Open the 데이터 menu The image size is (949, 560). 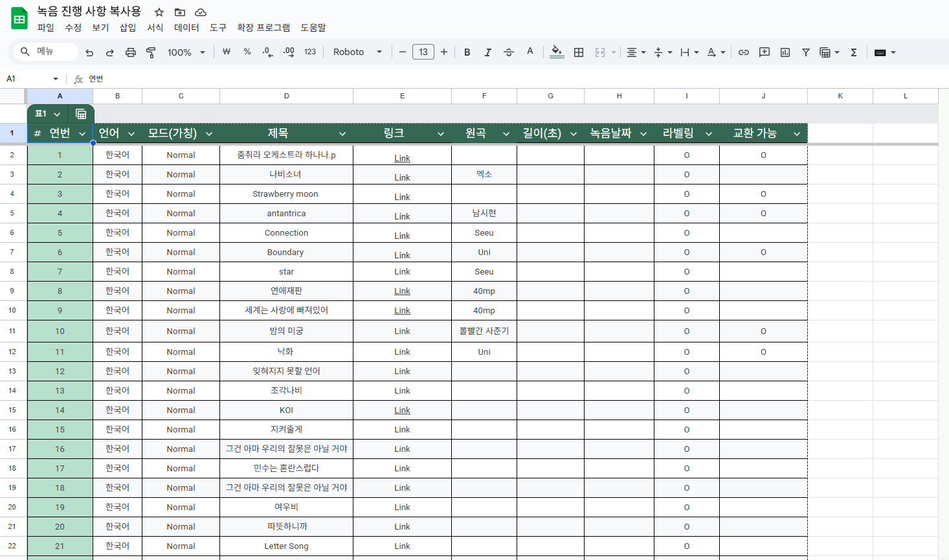pos(186,28)
